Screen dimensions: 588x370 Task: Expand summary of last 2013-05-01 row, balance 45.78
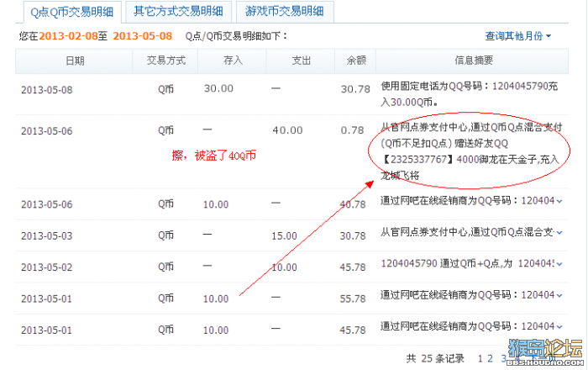click(559, 327)
